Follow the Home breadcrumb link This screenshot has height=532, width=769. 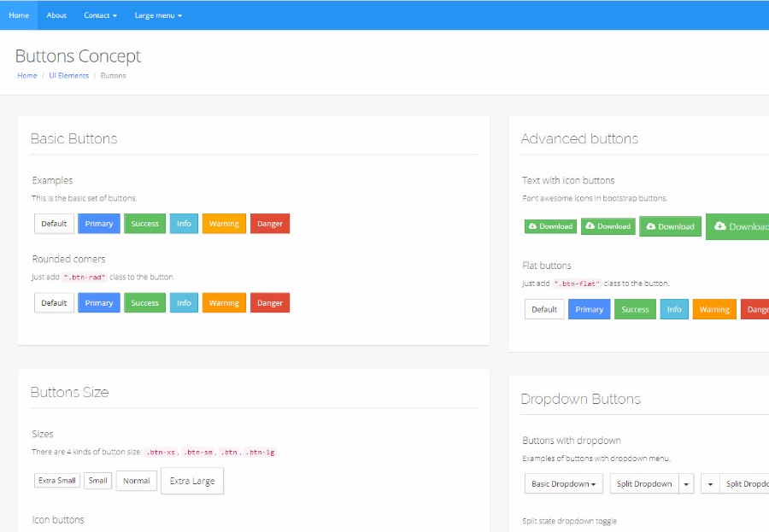[27, 75]
